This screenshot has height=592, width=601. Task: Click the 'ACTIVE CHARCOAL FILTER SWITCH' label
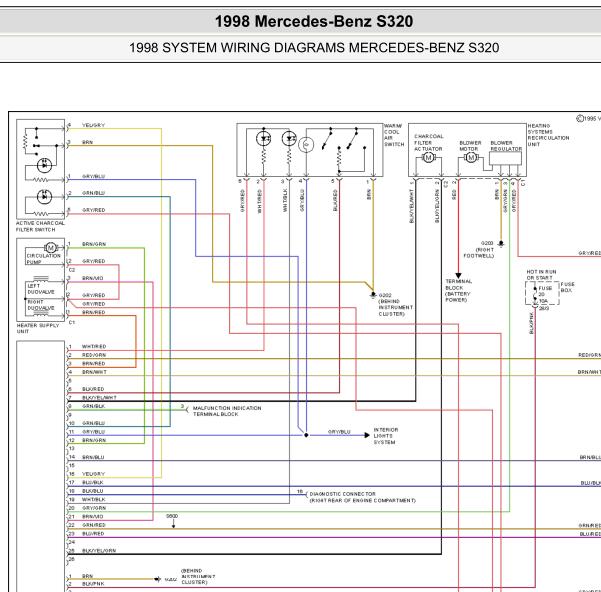(x=40, y=226)
